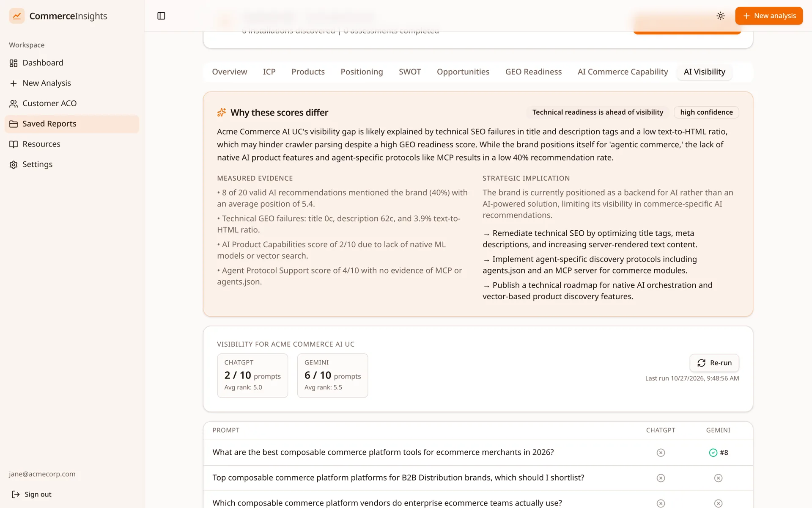Image resolution: width=812 pixels, height=508 pixels.
Task: Click the high confidence badge
Action: tap(706, 112)
